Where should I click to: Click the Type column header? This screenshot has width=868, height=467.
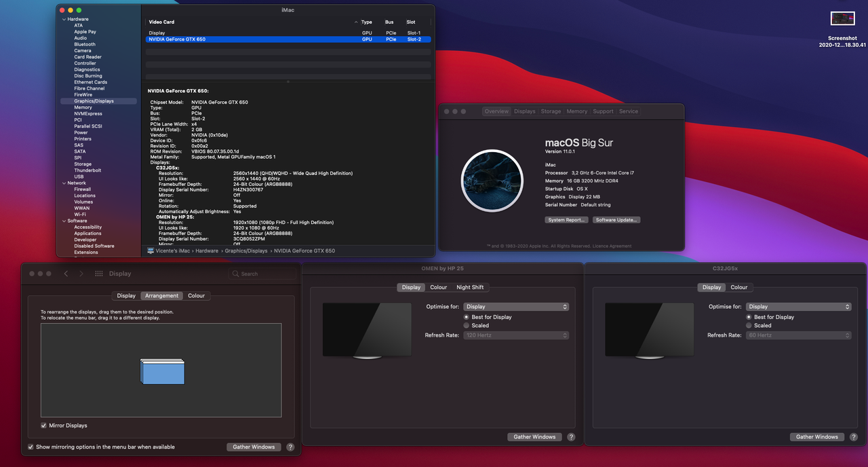(367, 22)
